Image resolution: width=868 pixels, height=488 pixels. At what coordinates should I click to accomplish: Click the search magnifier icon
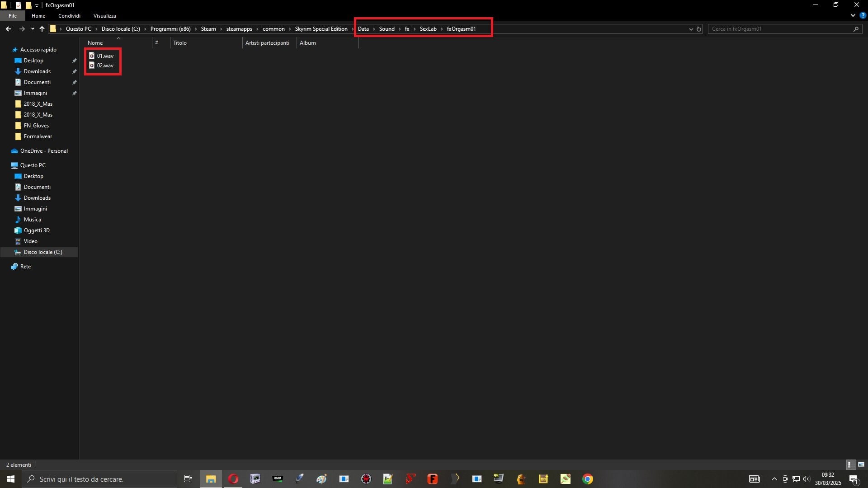(x=856, y=29)
